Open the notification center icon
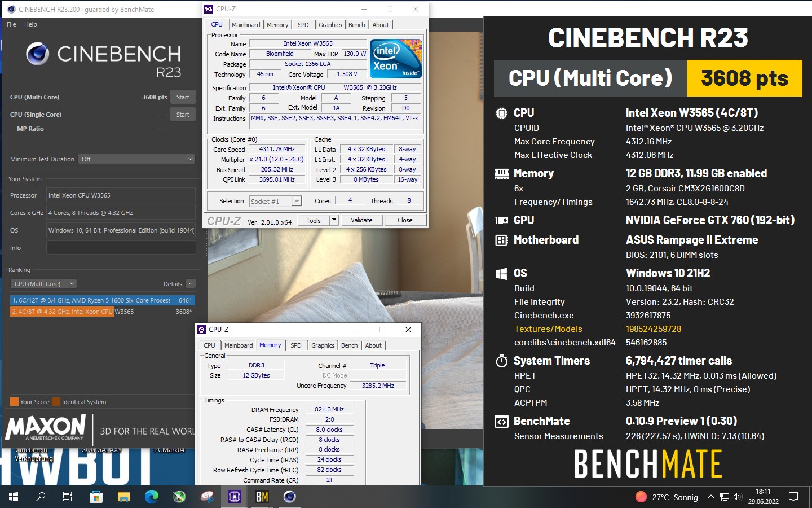This screenshot has width=812, height=508. [x=793, y=497]
